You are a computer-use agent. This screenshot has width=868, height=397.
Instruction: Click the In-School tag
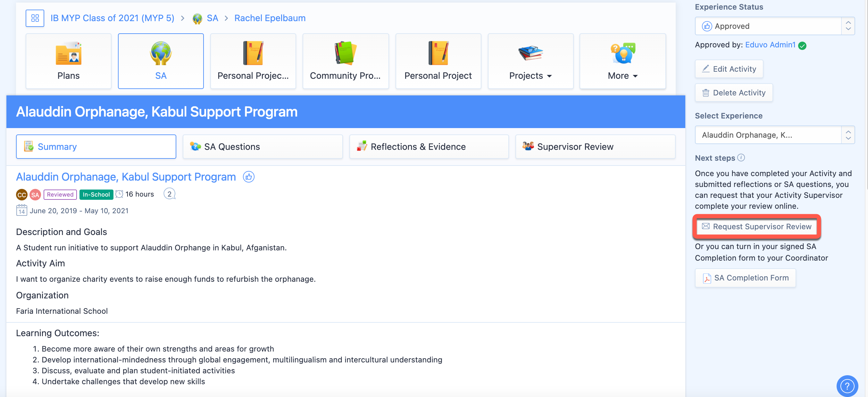coord(96,194)
